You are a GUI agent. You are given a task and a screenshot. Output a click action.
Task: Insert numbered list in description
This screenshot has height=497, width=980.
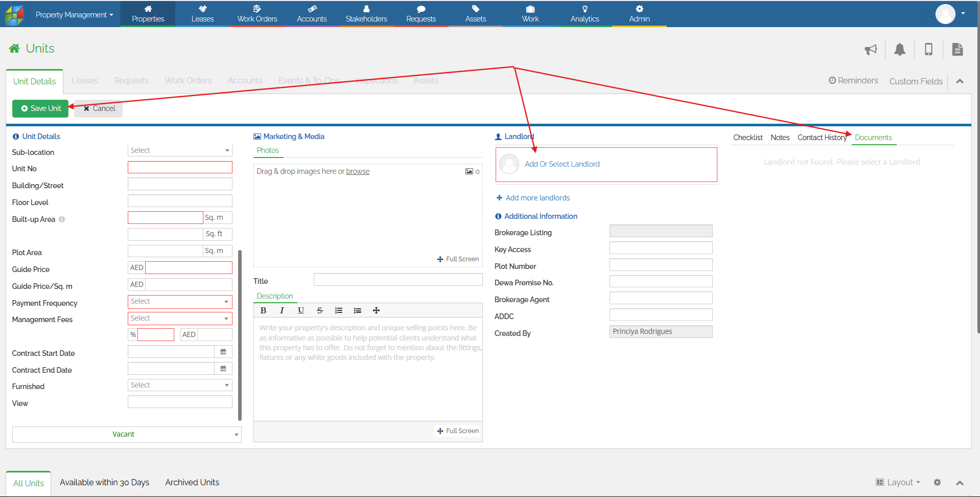coord(338,310)
